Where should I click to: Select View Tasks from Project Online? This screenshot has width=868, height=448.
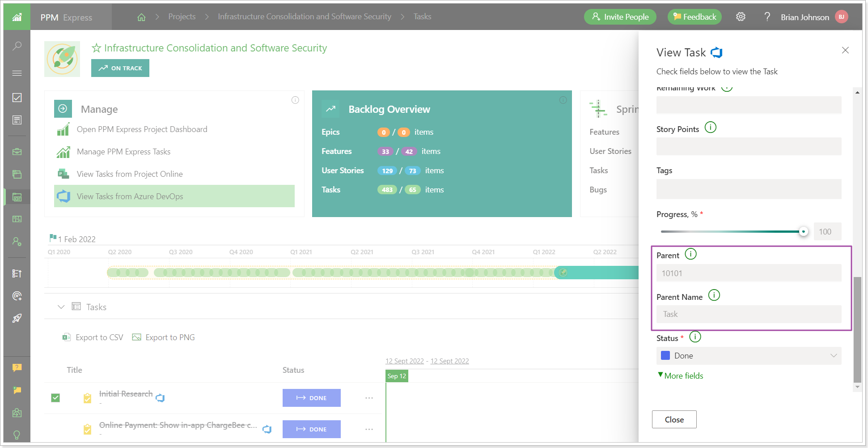click(x=130, y=174)
